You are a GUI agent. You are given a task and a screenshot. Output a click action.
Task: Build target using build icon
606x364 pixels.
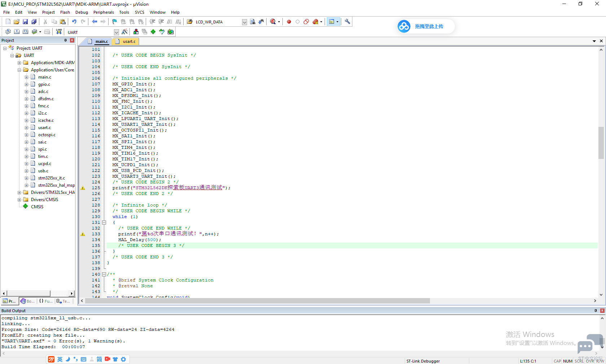click(17, 32)
